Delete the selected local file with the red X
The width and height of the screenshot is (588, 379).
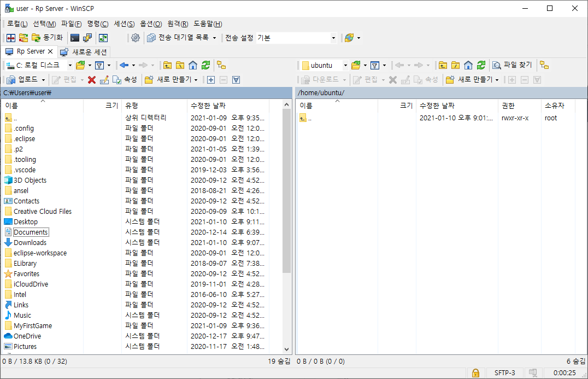click(x=91, y=79)
